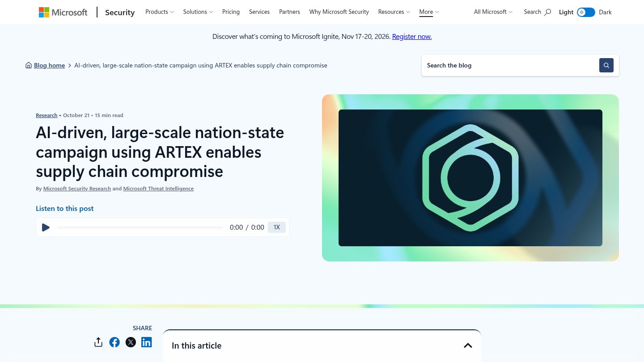Toggle the Light/Dark theme switch

(x=586, y=12)
